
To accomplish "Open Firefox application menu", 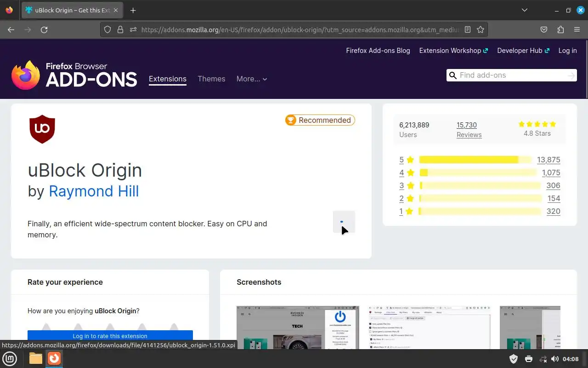I will pyautogui.click(x=577, y=29).
